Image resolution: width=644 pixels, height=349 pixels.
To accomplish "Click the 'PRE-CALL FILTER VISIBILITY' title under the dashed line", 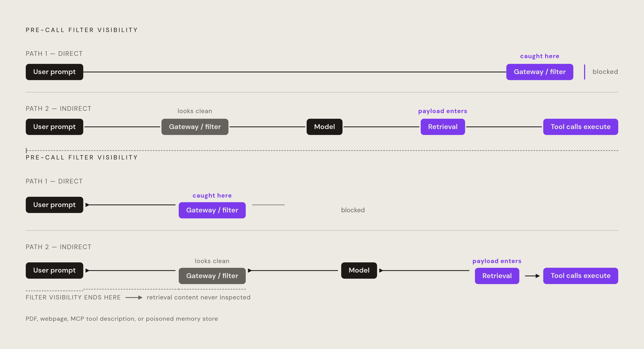I will point(82,157).
